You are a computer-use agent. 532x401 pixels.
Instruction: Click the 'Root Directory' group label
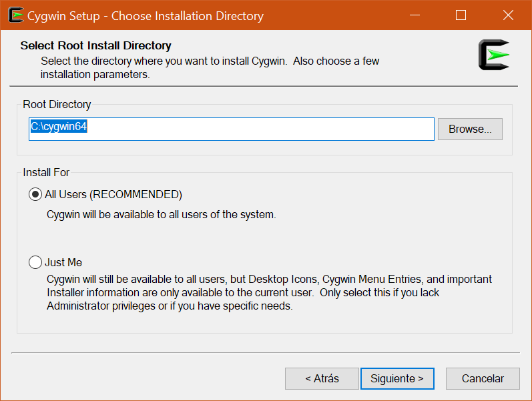57,104
